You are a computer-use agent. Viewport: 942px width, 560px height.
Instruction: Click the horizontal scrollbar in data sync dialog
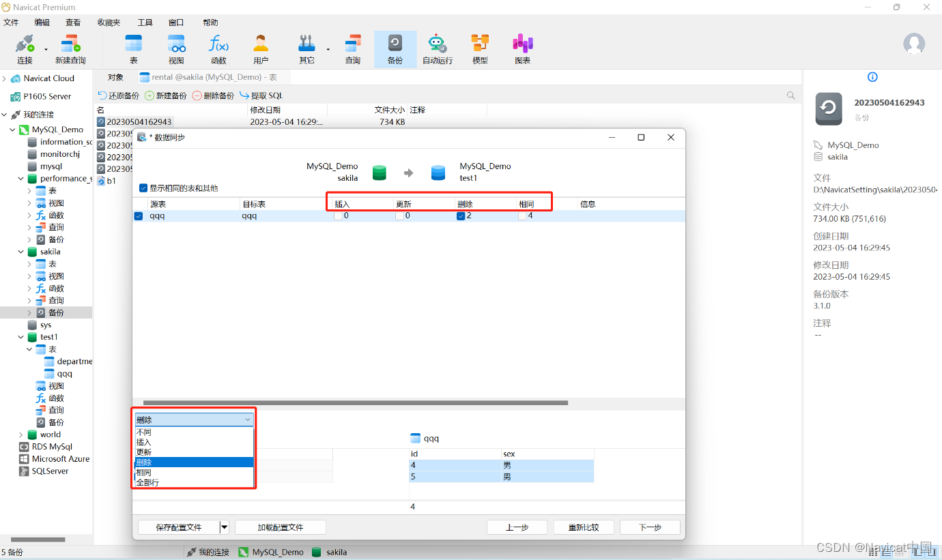pos(355,402)
